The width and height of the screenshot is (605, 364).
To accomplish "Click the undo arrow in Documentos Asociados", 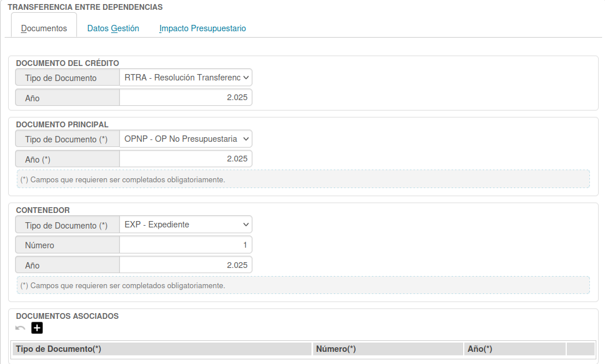I will pos(20,328).
